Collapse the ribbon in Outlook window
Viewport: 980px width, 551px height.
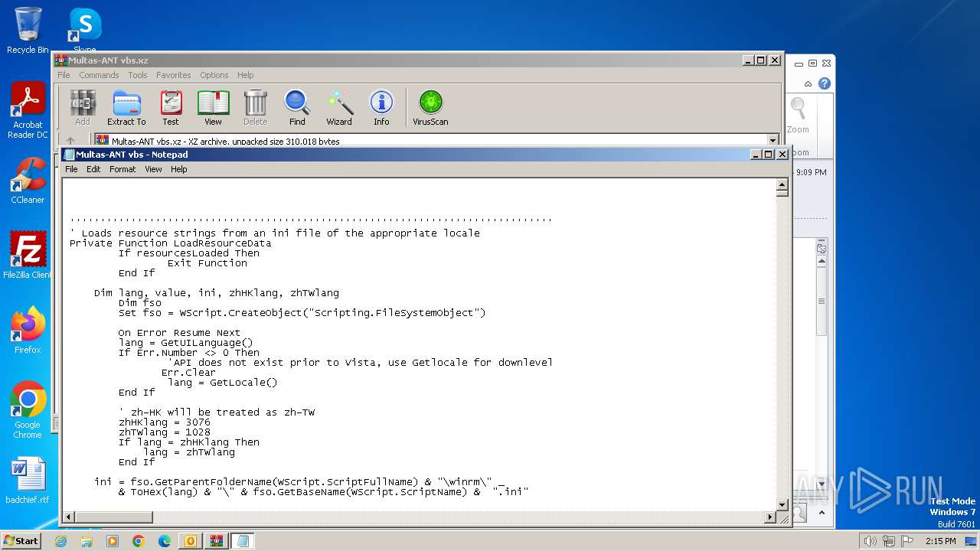(808, 83)
